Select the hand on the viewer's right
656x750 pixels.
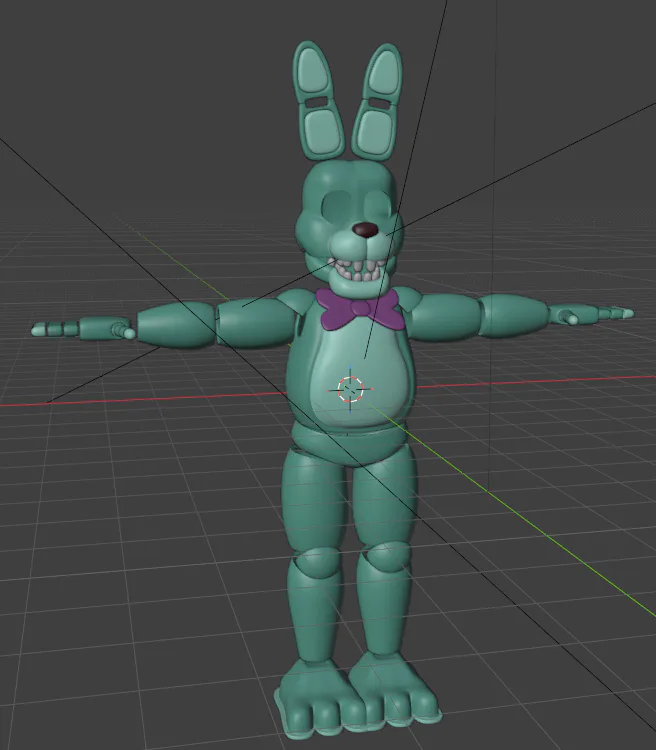tap(591, 314)
